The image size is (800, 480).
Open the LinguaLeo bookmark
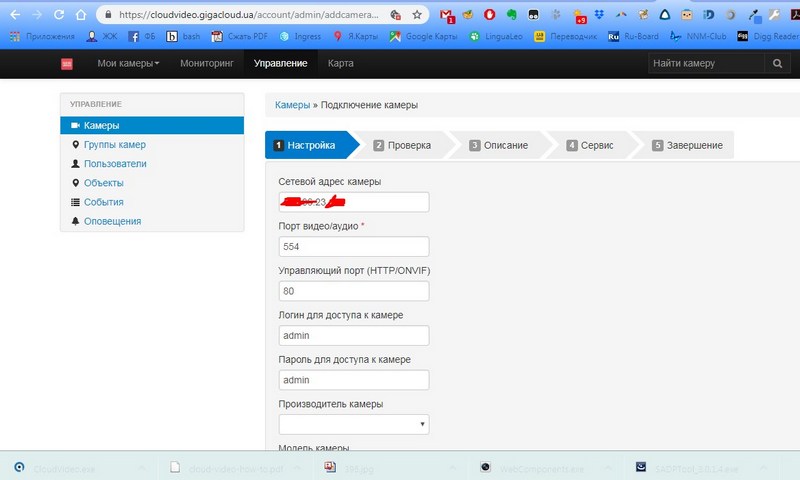pos(496,36)
